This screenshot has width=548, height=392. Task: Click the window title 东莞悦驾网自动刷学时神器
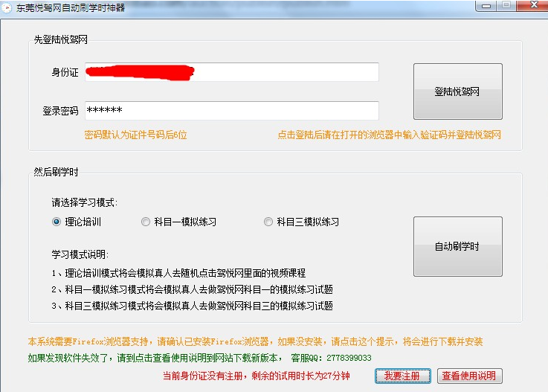point(70,7)
